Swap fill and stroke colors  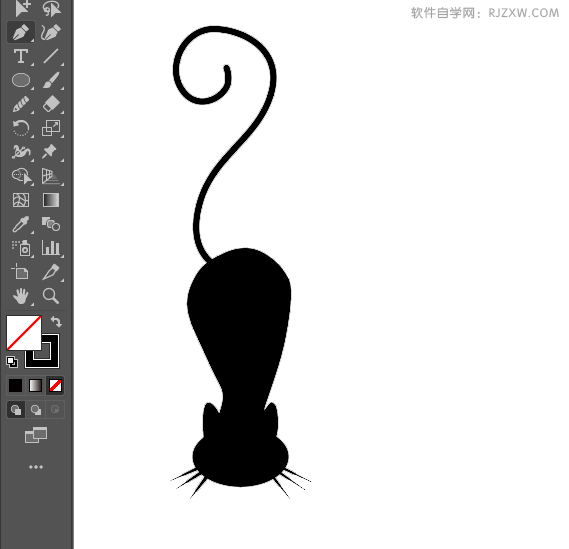[56, 321]
